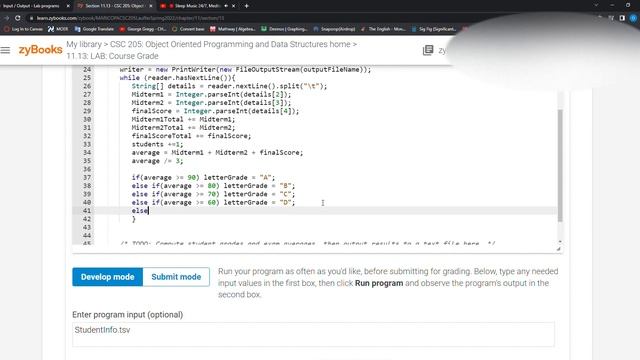This screenshot has height=360, width=640.
Task: Select Develop mode
Action: pos(107,277)
